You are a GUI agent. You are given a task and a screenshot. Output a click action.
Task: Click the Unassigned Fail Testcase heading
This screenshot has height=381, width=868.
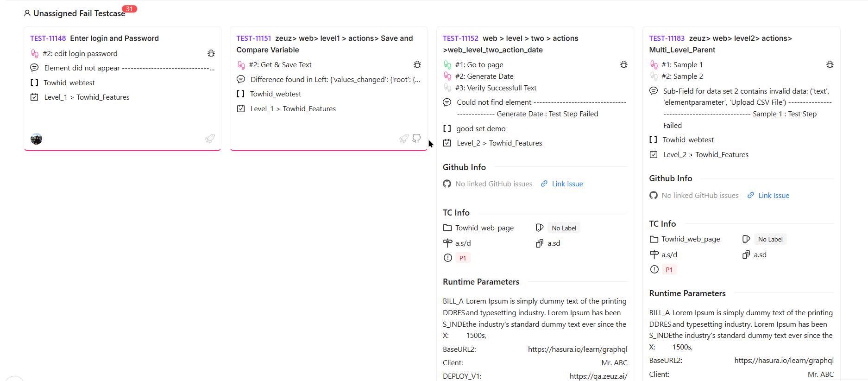(x=79, y=13)
